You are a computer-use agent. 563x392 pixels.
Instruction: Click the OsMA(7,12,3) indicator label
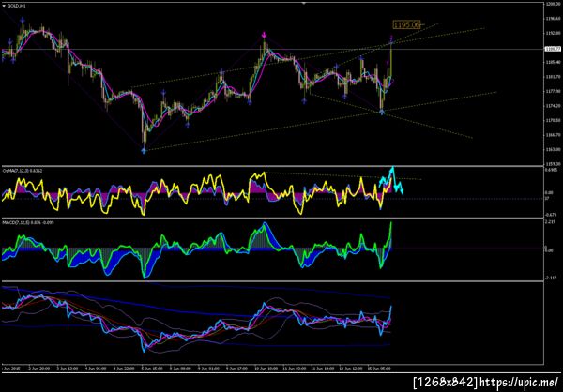tap(23, 171)
